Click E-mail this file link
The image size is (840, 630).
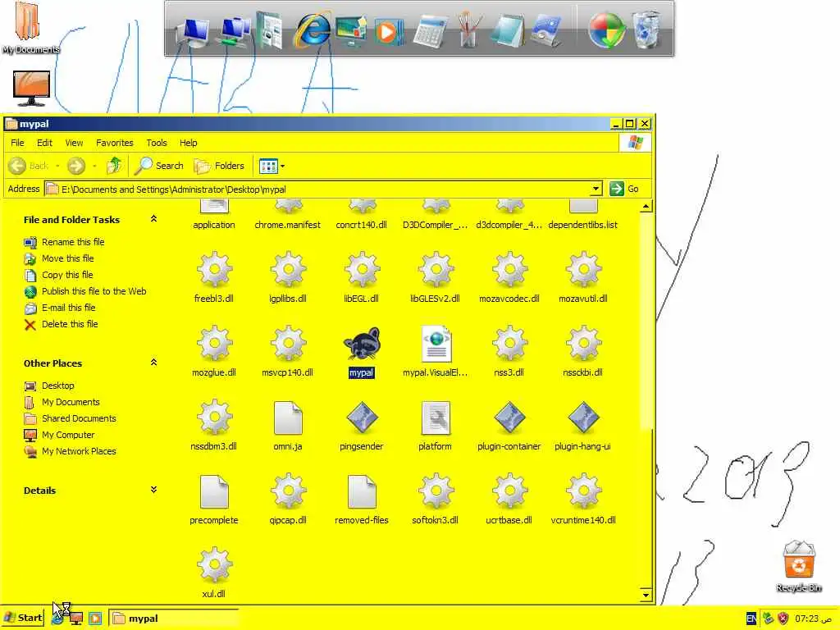[x=69, y=308]
